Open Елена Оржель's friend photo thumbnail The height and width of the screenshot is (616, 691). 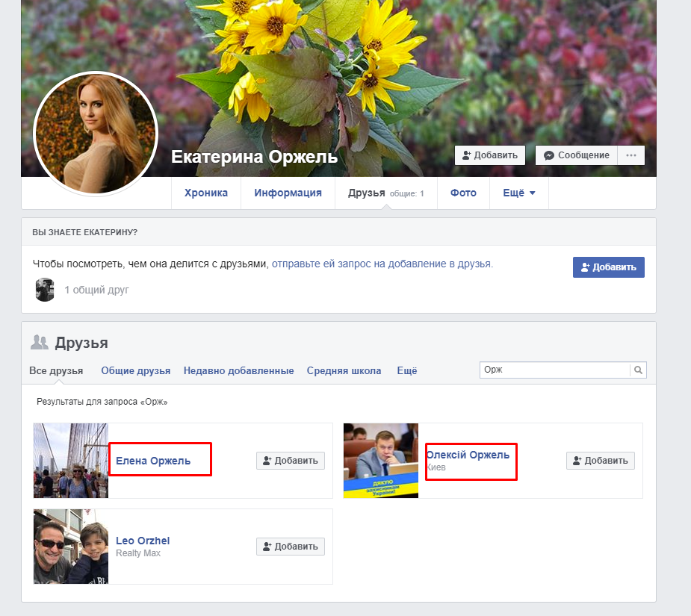click(x=71, y=461)
